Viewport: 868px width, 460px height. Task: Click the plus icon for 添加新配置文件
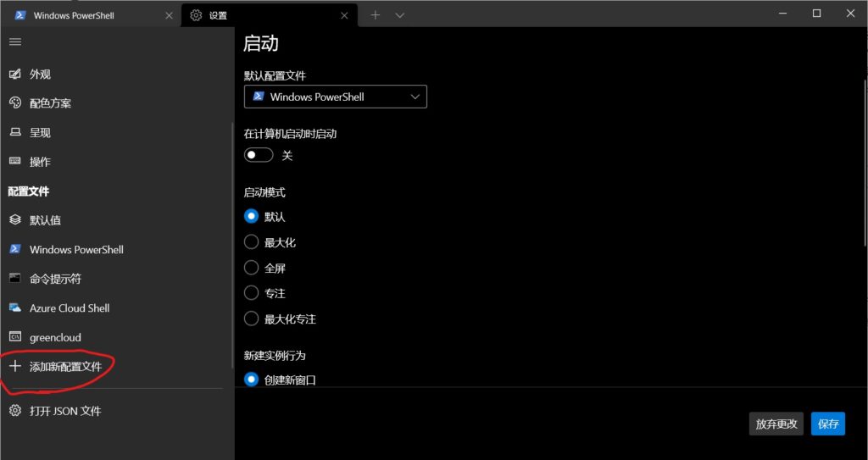[15, 366]
